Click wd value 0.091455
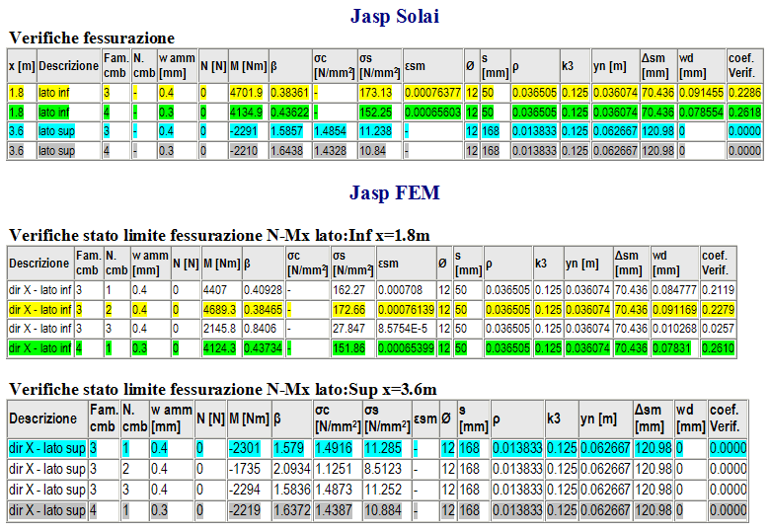This screenshot has height=532, width=770. tap(701, 92)
